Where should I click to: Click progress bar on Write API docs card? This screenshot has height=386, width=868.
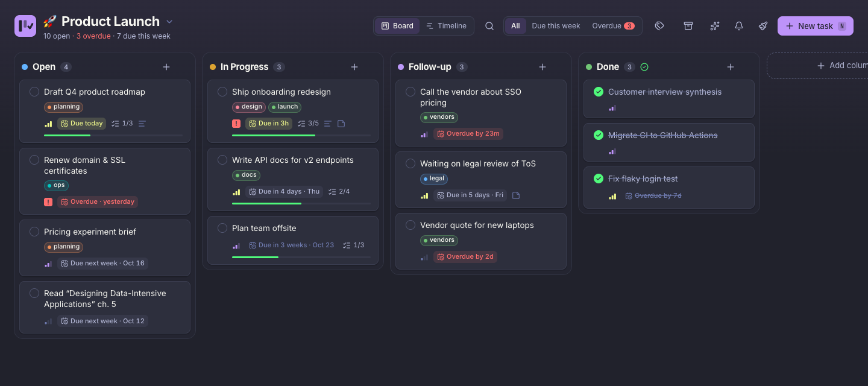pyautogui.click(x=301, y=204)
